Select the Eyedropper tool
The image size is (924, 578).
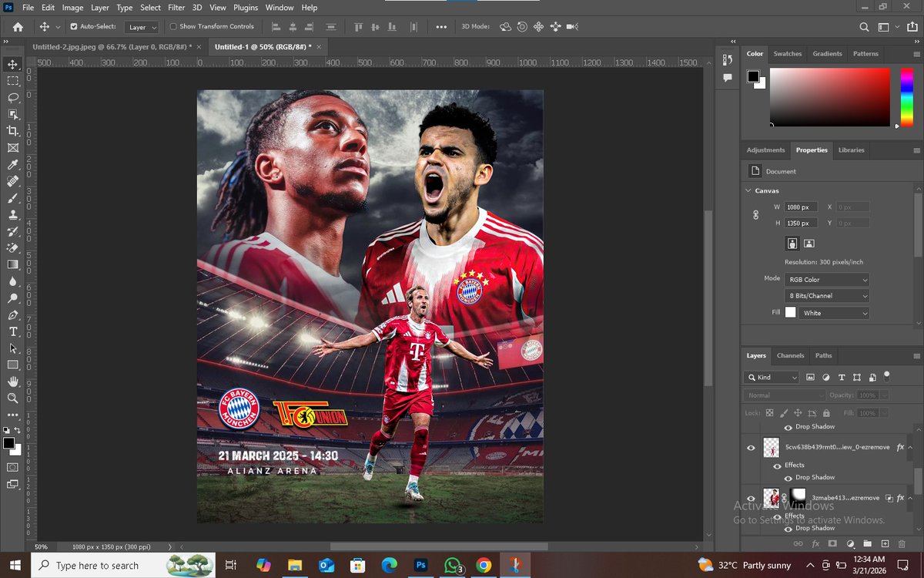coord(13,165)
